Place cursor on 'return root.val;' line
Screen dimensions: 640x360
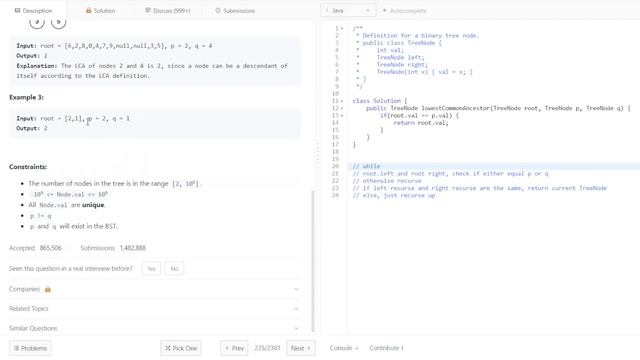[421, 123]
